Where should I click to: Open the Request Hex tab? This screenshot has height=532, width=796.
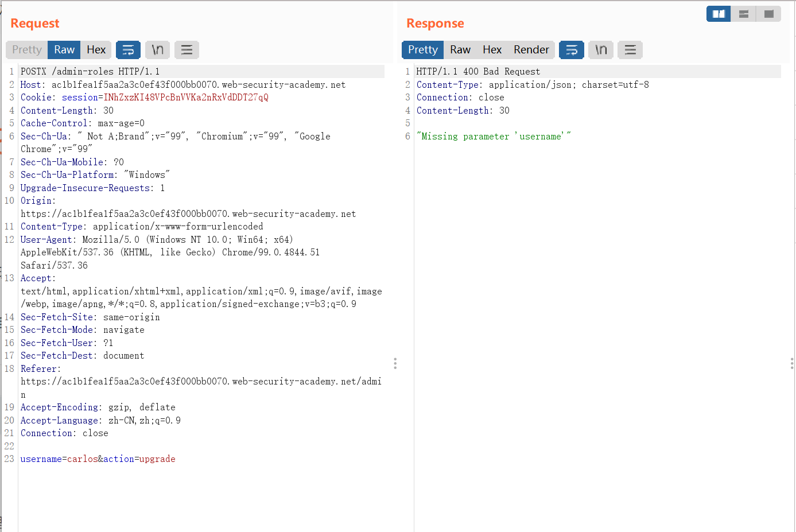pyautogui.click(x=96, y=50)
